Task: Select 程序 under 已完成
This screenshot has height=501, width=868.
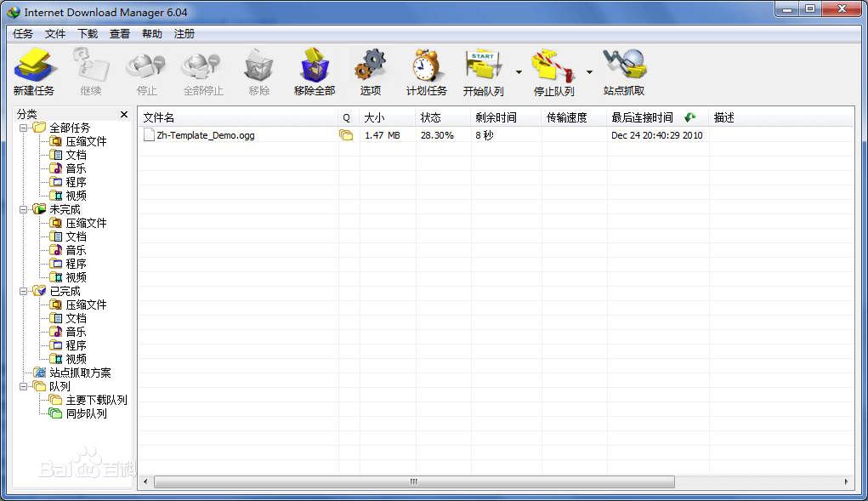Action: [76, 345]
